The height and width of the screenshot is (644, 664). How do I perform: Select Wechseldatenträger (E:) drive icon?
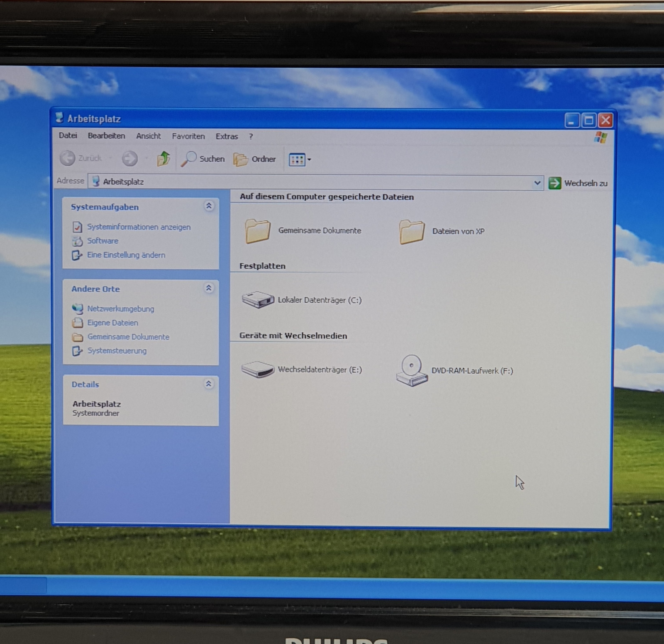click(258, 369)
